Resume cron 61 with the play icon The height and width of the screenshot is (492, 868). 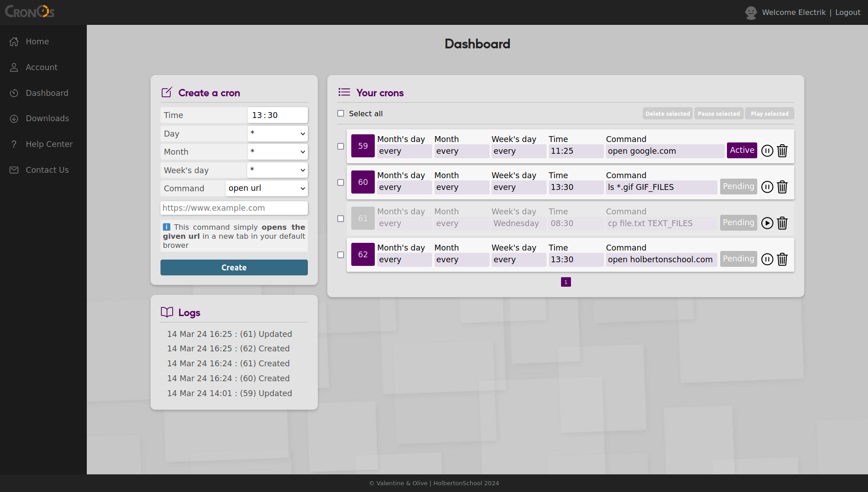[767, 223]
